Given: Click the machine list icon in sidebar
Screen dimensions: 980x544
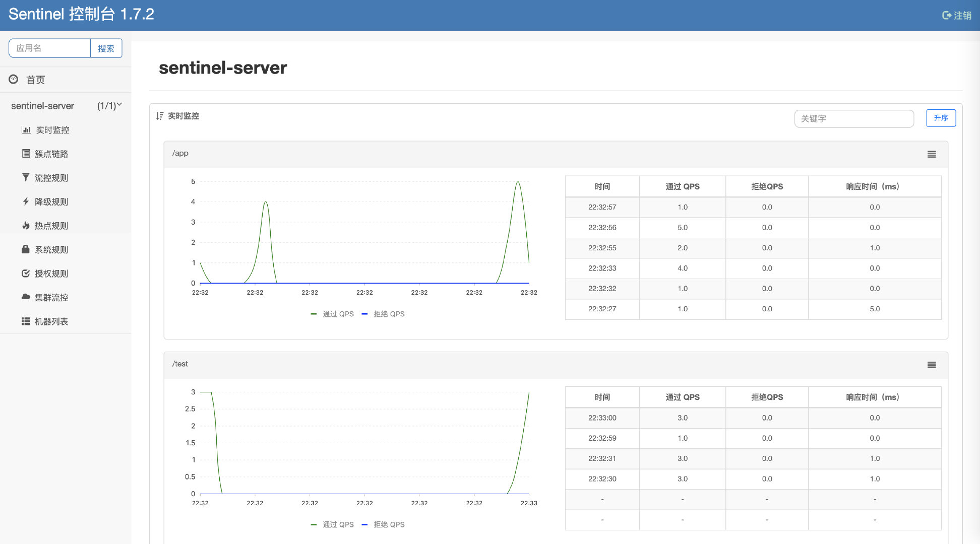Looking at the screenshot, I should (26, 321).
